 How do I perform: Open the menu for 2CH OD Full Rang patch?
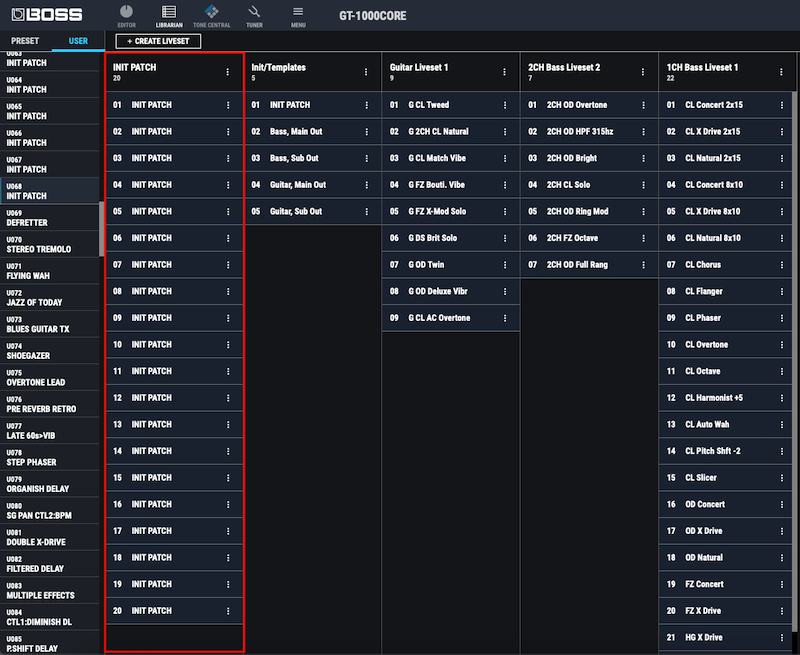[x=643, y=265]
